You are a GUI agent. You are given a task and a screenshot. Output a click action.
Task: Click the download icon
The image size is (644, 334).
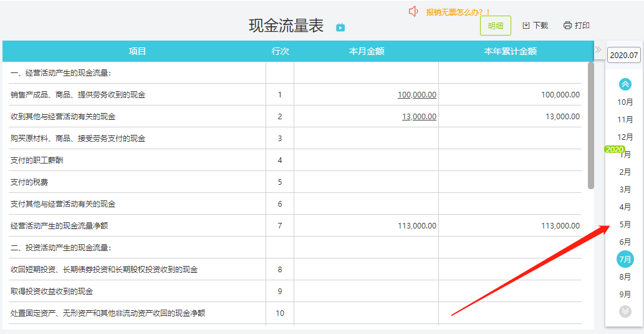[x=526, y=26]
